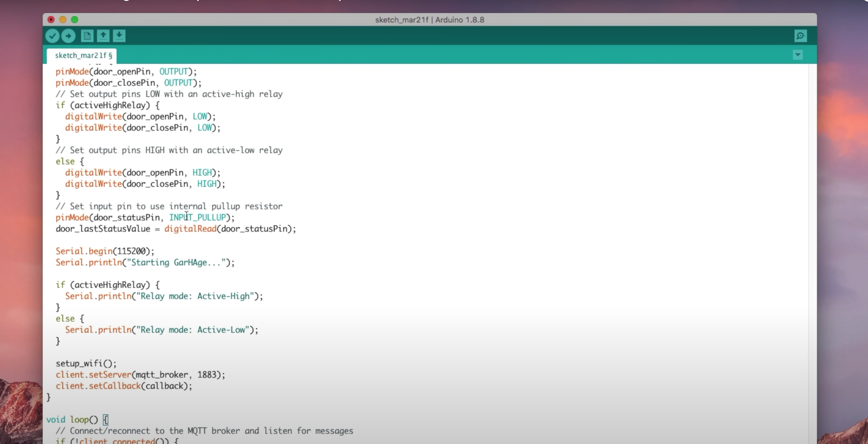Click the "Relay mode: Active-Low" string
Viewport: 868px width, 444px height.
(x=193, y=330)
